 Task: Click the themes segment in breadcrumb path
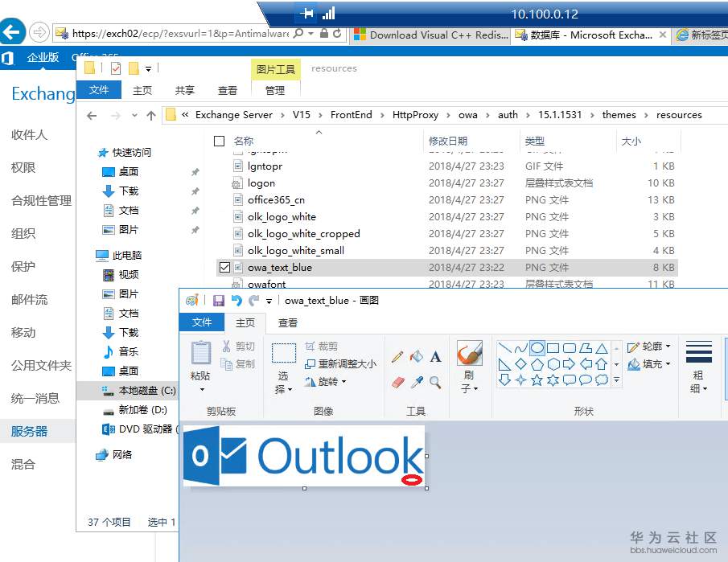click(619, 115)
